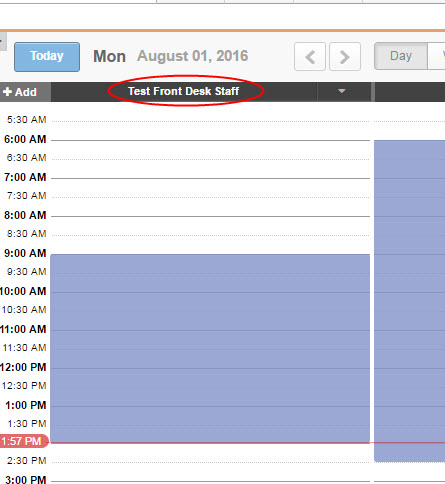Click the second staff column's blue block
The height and width of the screenshot is (484, 445).
tap(410, 301)
